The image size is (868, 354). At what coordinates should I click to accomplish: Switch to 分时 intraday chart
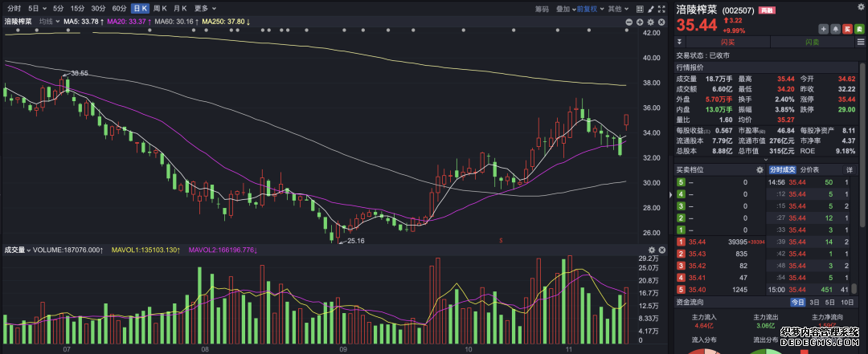14,8
